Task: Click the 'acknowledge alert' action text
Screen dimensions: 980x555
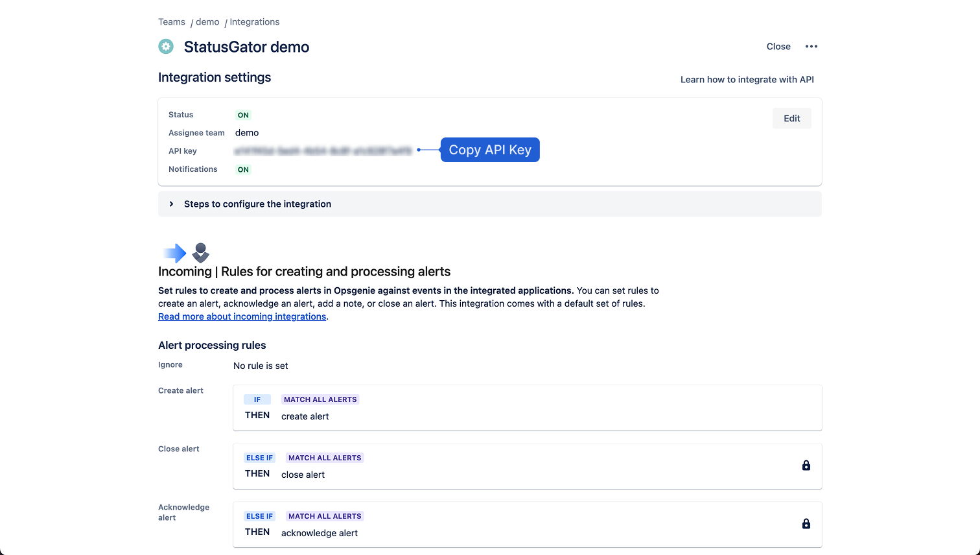Action: pos(320,533)
